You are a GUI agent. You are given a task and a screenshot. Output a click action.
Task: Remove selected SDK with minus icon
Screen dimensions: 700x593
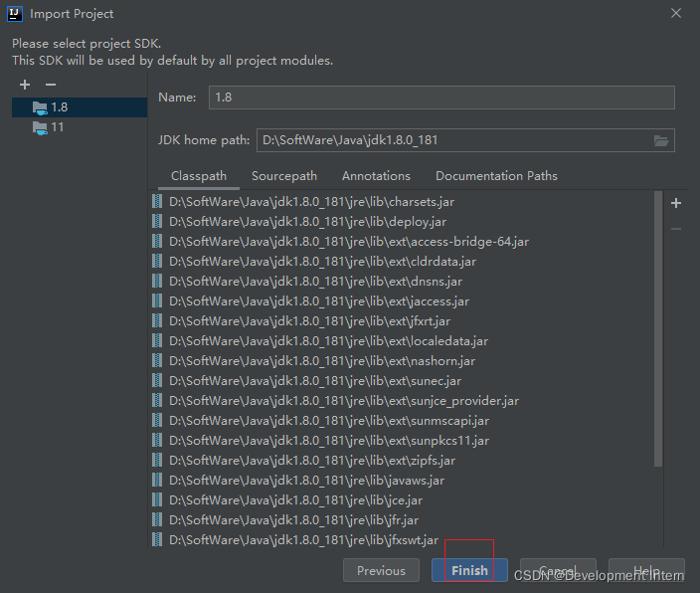coord(51,85)
